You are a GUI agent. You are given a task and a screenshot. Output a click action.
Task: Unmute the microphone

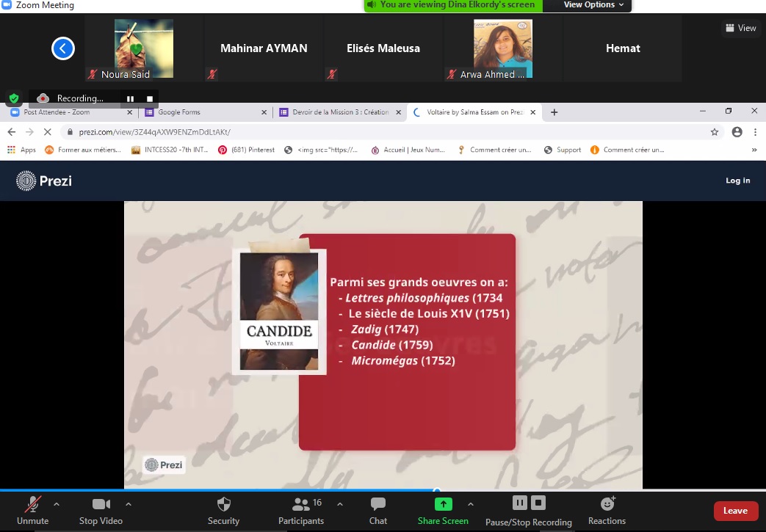(x=32, y=505)
